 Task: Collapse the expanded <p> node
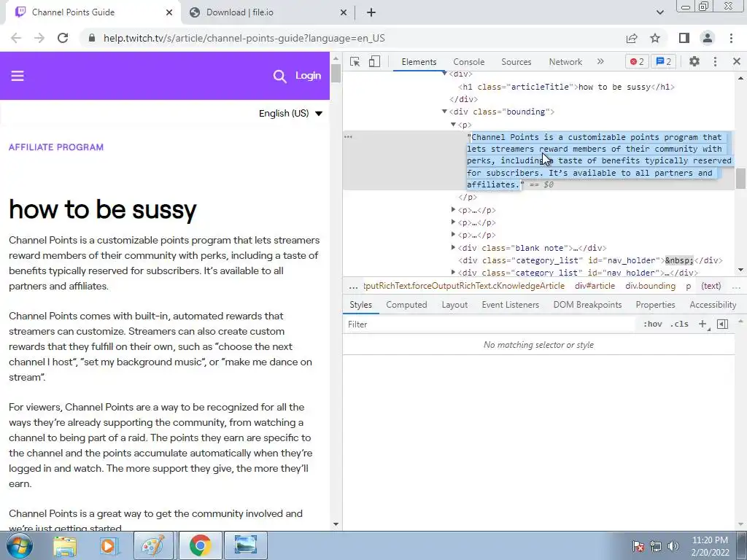453,124
